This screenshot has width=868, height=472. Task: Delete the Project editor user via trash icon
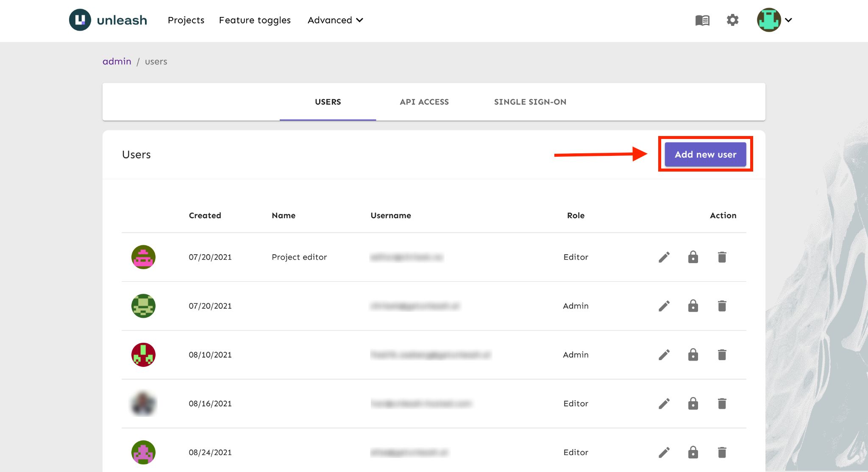tap(722, 257)
